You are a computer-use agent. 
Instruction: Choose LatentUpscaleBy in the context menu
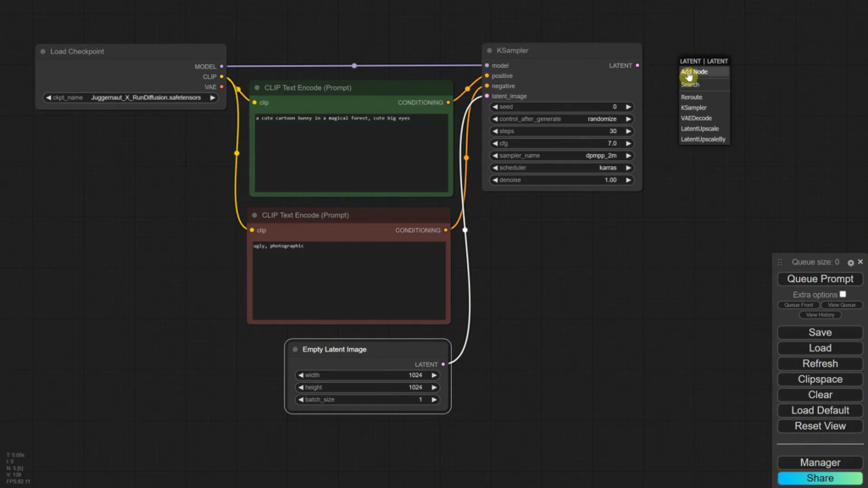[704, 140]
